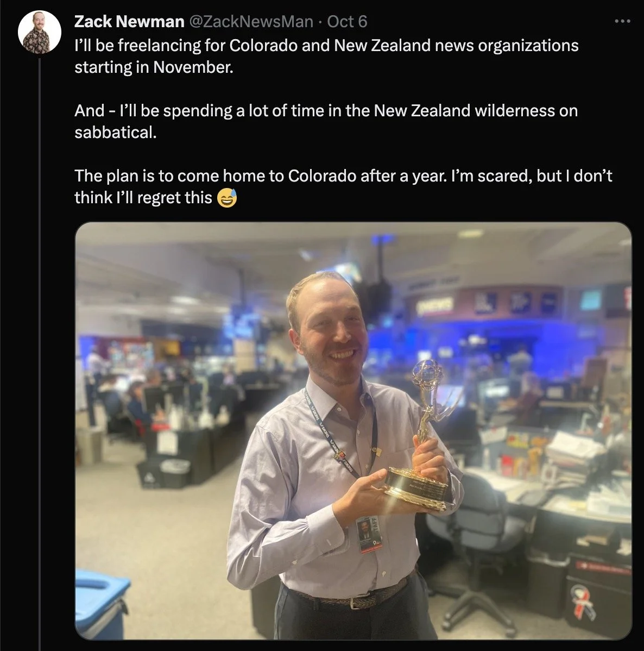Click Zack Newman's round profile avatar
This screenshot has height=651, width=644.
[40, 32]
